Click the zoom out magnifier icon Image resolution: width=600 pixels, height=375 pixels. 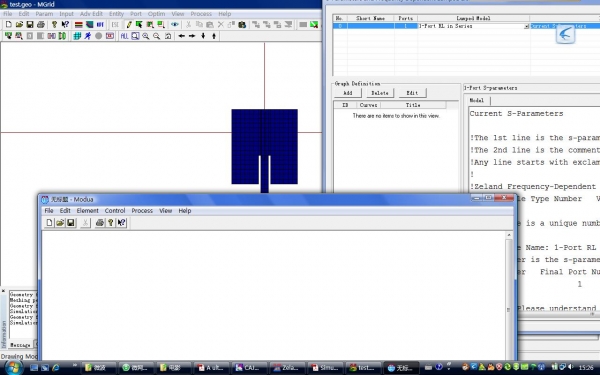pos(157,36)
